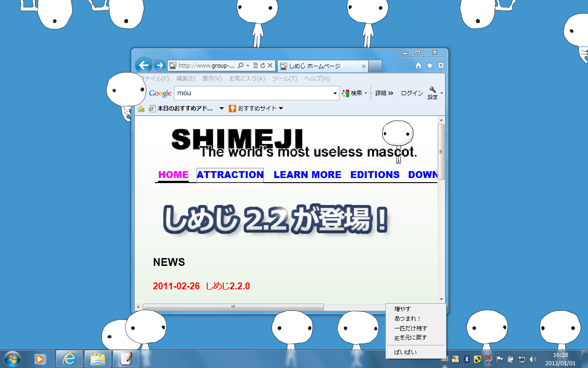
Task: Open Google toolbar 設定 wrench
Action: coord(433,93)
